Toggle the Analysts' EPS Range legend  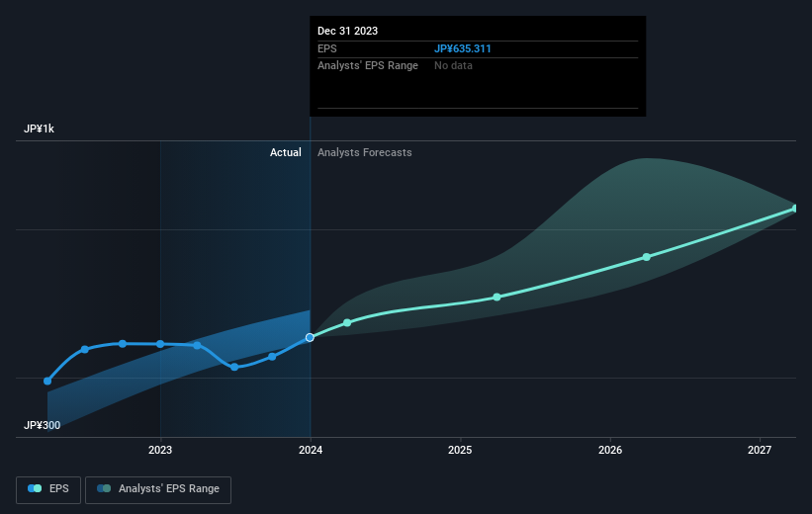[x=158, y=489]
